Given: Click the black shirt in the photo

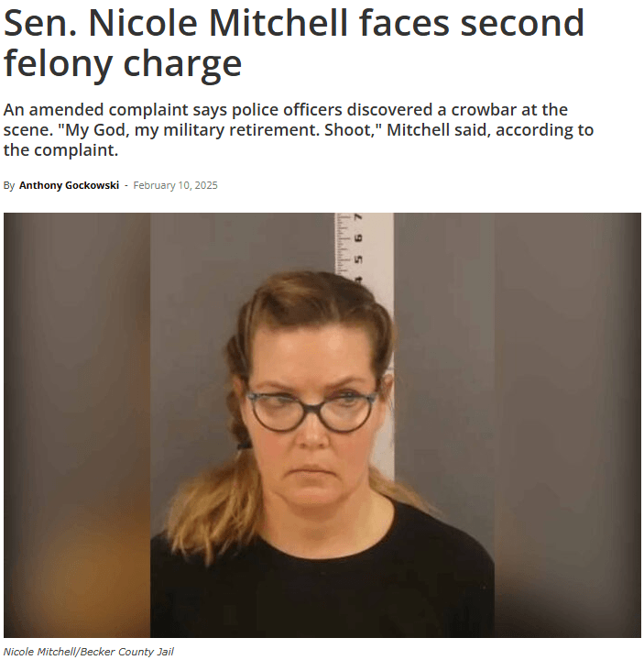Looking at the screenshot, I should (x=322, y=577).
